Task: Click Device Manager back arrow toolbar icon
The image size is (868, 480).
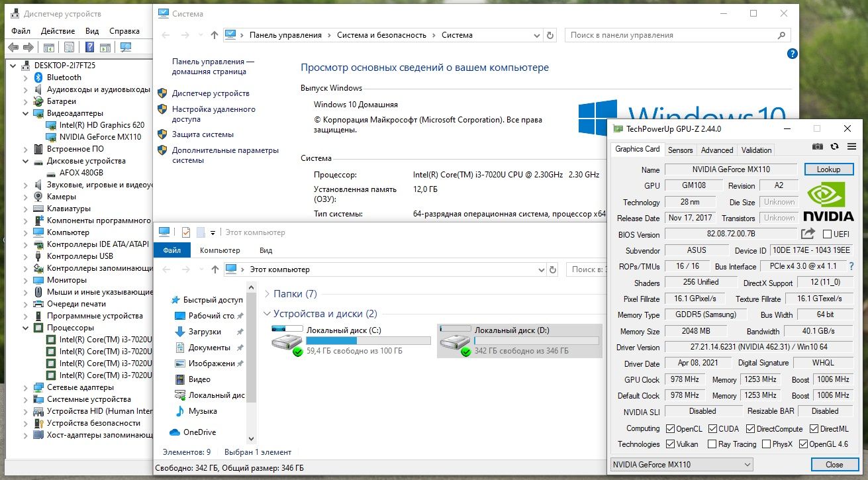Action: pyautogui.click(x=13, y=47)
